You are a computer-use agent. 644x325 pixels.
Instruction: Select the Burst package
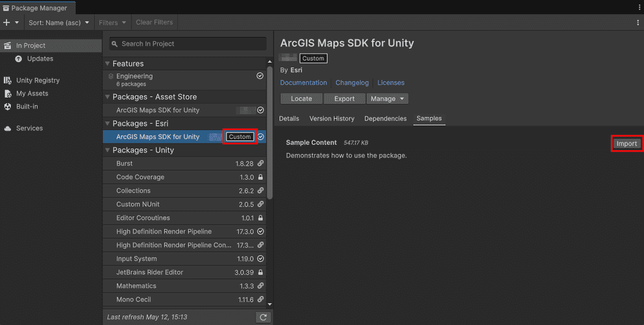click(184, 164)
